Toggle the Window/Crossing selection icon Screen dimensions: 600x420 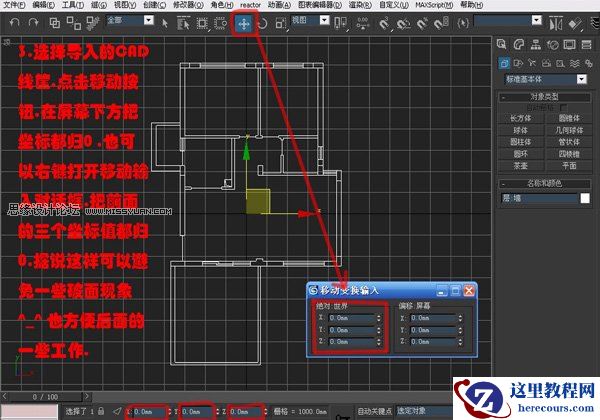point(220,23)
